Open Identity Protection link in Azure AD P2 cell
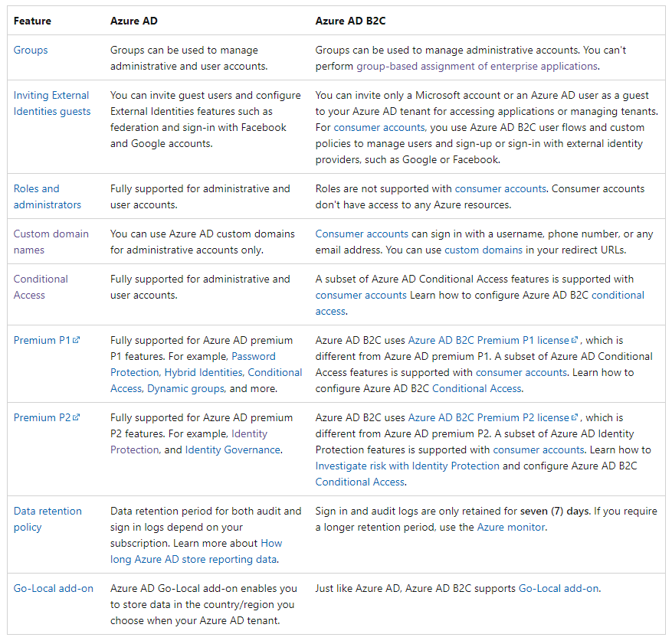This screenshot has width=672, height=644. (x=188, y=442)
